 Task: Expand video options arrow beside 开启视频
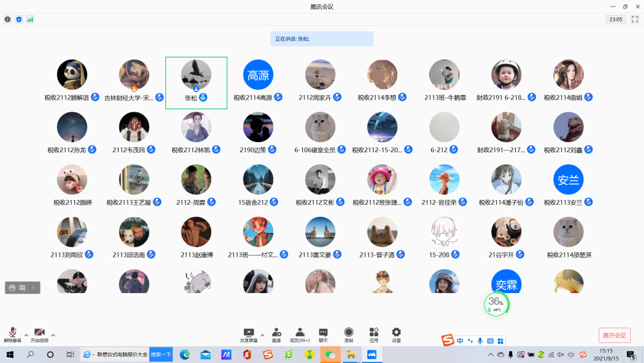tap(53, 335)
